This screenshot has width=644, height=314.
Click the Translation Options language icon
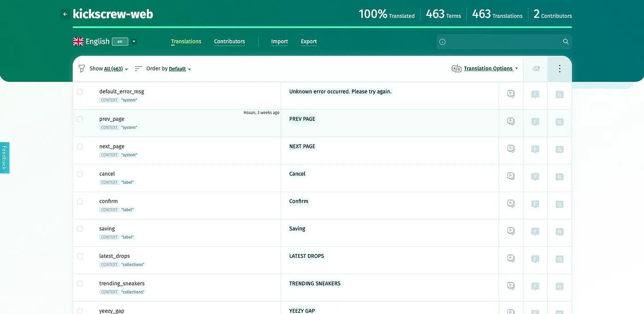[456, 69]
